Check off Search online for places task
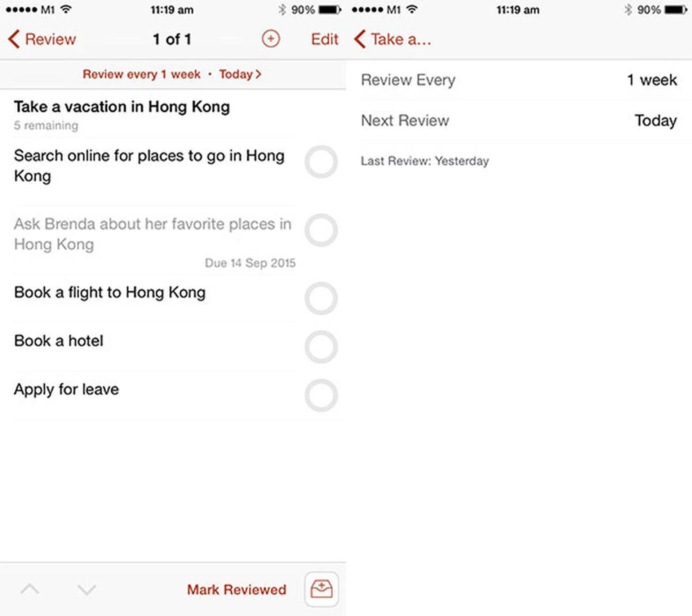 tap(321, 162)
